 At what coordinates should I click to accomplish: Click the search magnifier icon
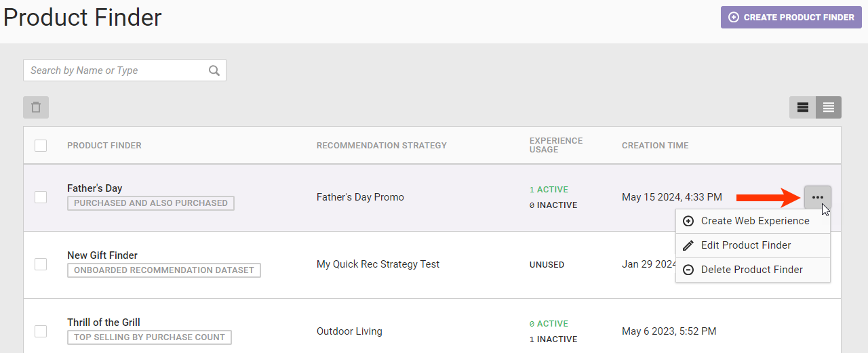(214, 70)
